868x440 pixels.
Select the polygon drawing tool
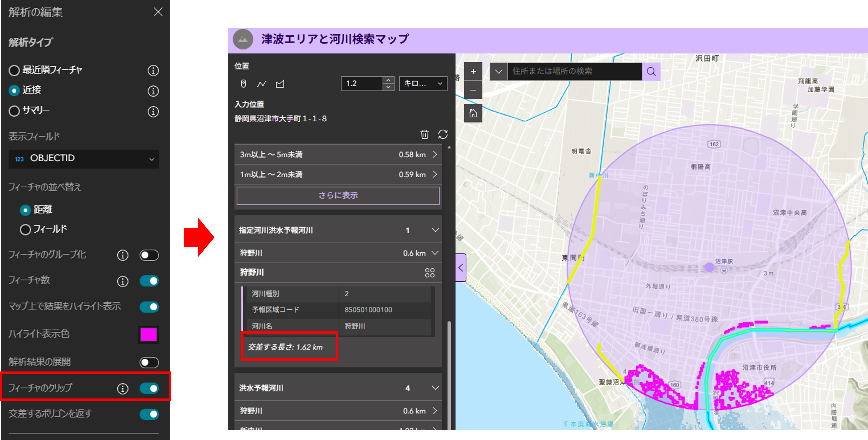[280, 84]
